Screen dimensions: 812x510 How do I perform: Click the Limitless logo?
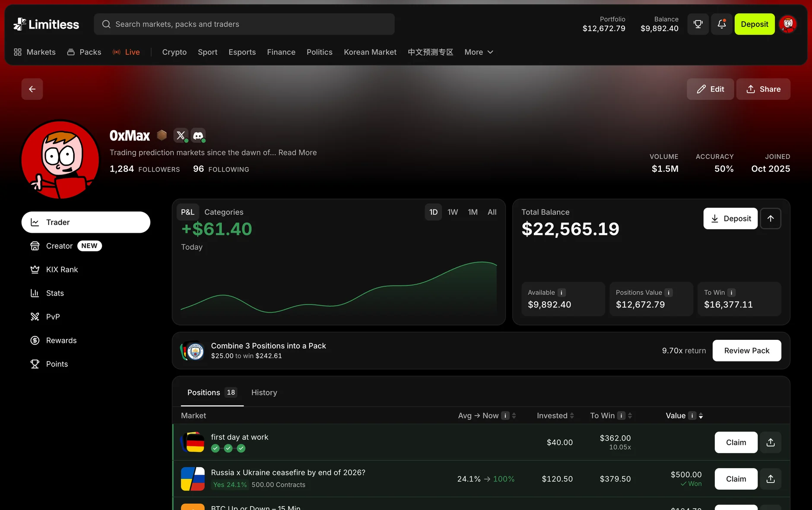click(46, 24)
